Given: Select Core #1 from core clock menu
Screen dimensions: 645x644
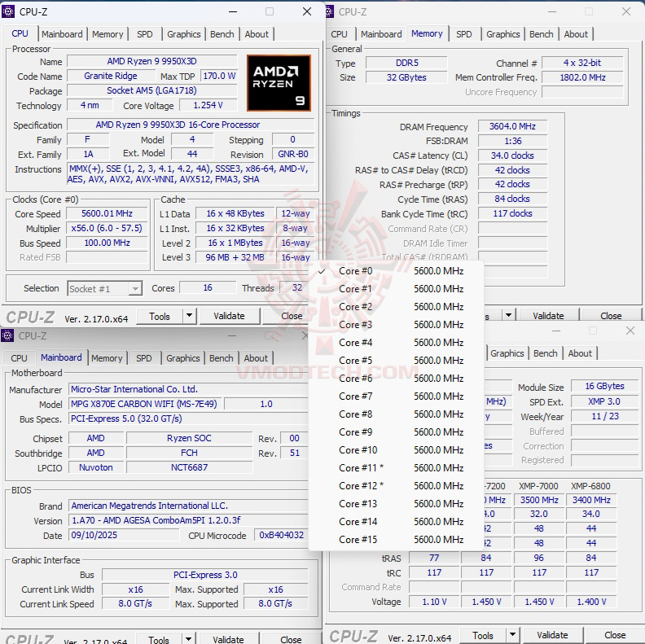Looking at the screenshot, I should pos(396,289).
